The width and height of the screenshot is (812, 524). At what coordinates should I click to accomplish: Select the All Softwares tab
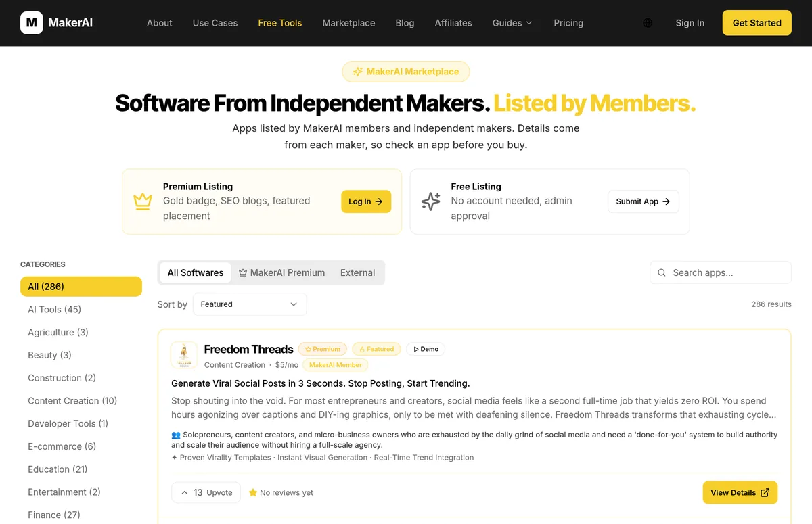coord(196,272)
